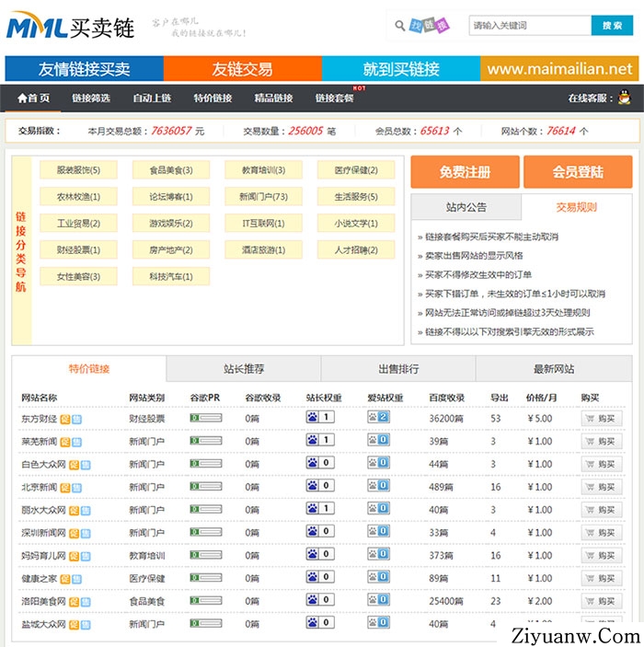Click the orange 促 badge beside 北京新闻
The image size is (644, 647).
(65, 487)
